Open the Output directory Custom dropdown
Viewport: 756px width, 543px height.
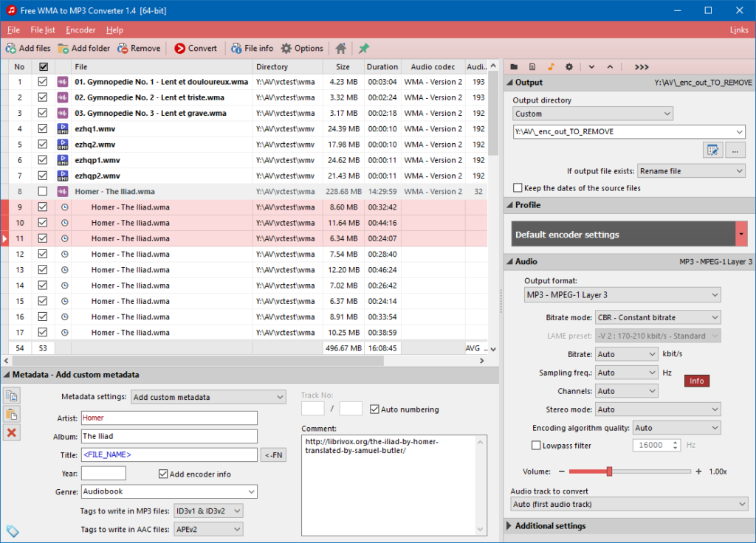tap(593, 114)
